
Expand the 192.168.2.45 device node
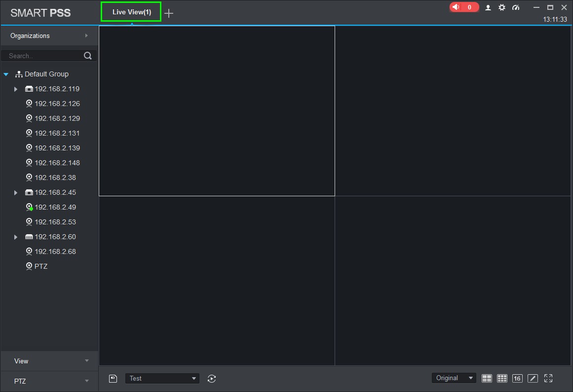[x=16, y=192]
